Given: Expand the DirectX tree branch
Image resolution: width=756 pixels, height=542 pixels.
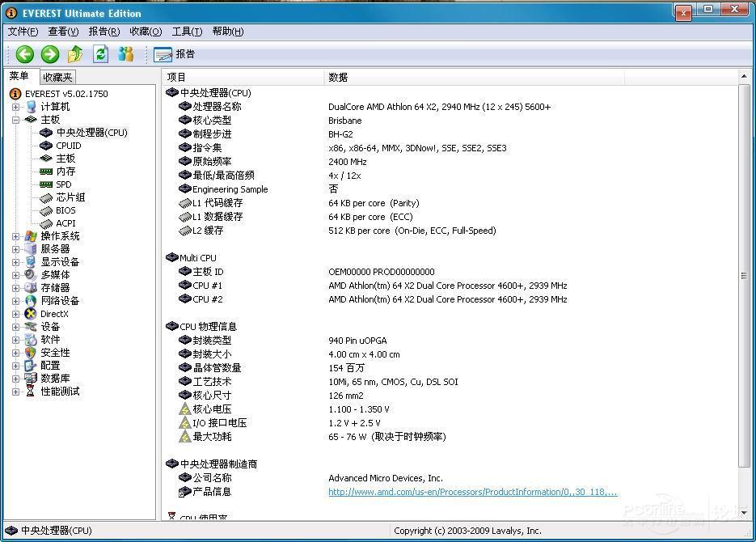Looking at the screenshot, I should pyautogui.click(x=15, y=315).
